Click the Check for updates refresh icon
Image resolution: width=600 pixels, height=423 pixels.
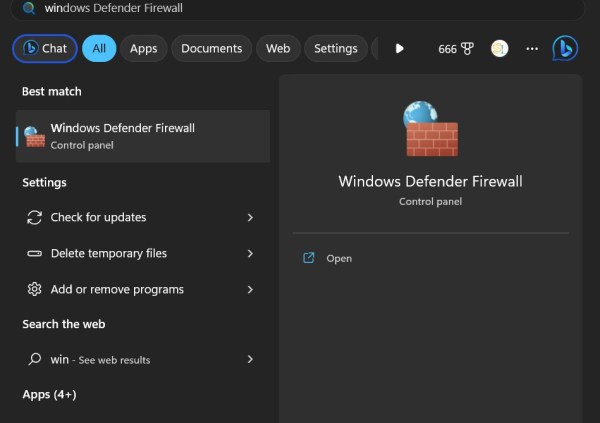coord(34,218)
